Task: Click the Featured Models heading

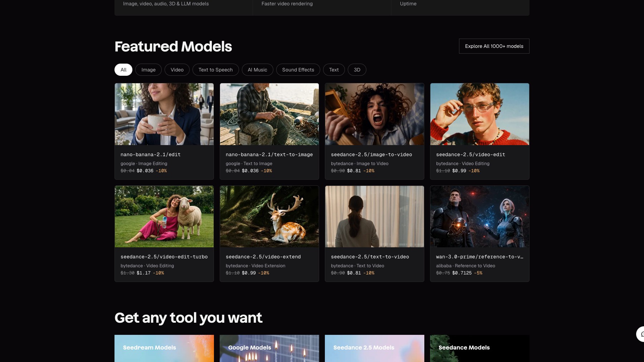Action: [173, 46]
